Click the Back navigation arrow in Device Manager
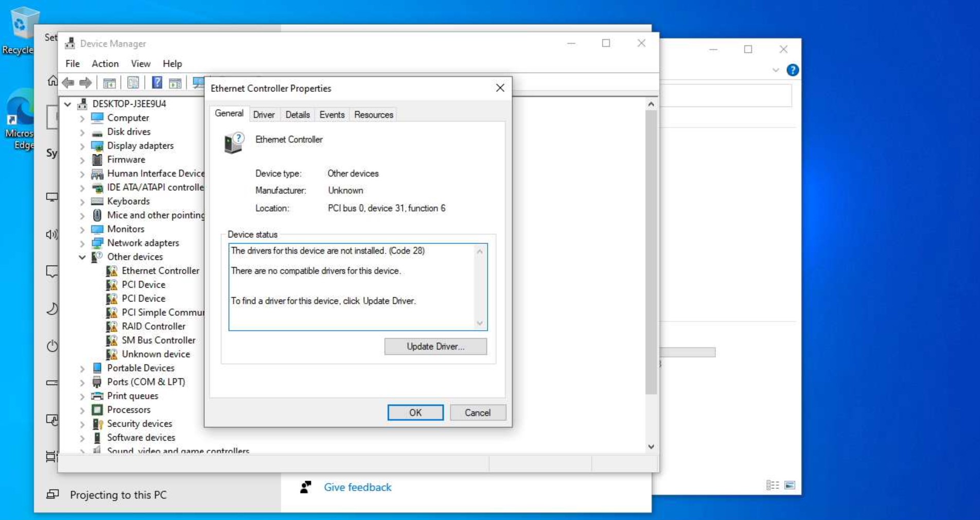This screenshot has width=980, height=520. click(69, 83)
